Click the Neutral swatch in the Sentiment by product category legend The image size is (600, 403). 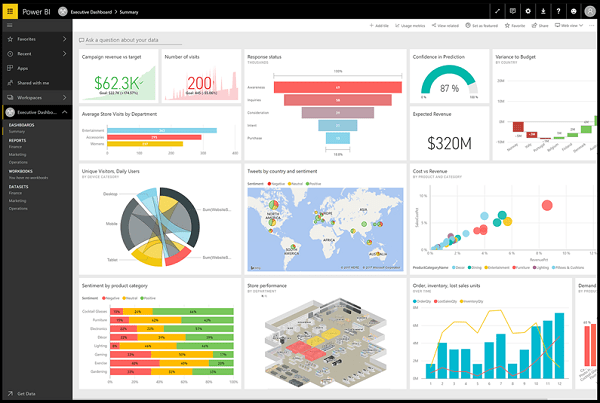click(x=124, y=298)
